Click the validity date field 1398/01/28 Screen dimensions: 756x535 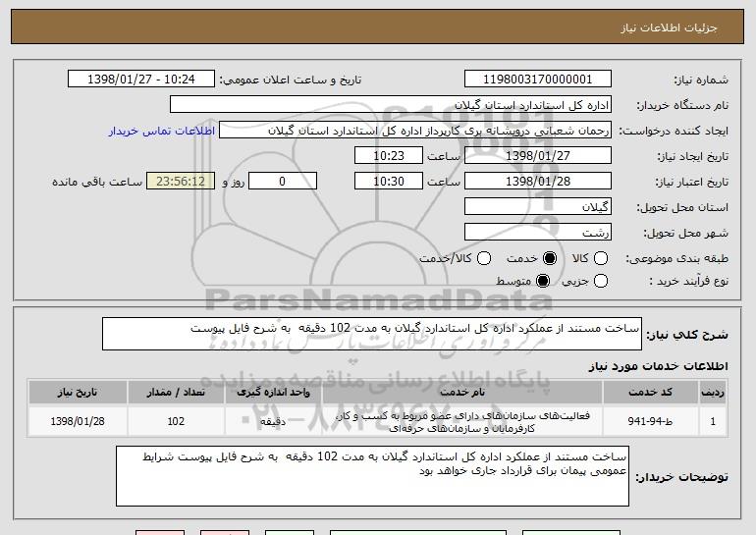538,182
